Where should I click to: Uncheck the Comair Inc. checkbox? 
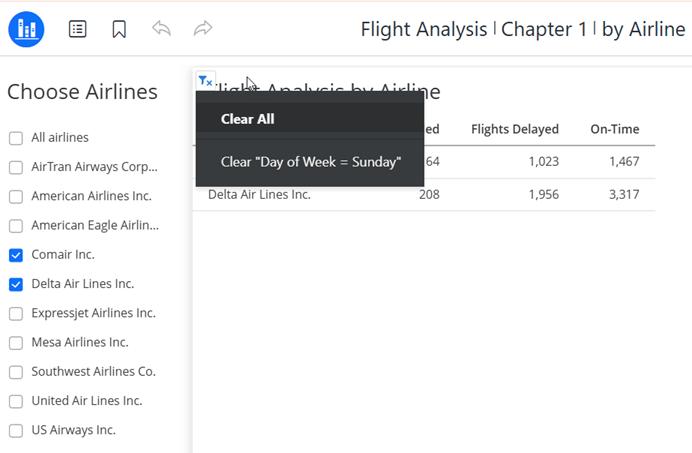(x=16, y=255)
